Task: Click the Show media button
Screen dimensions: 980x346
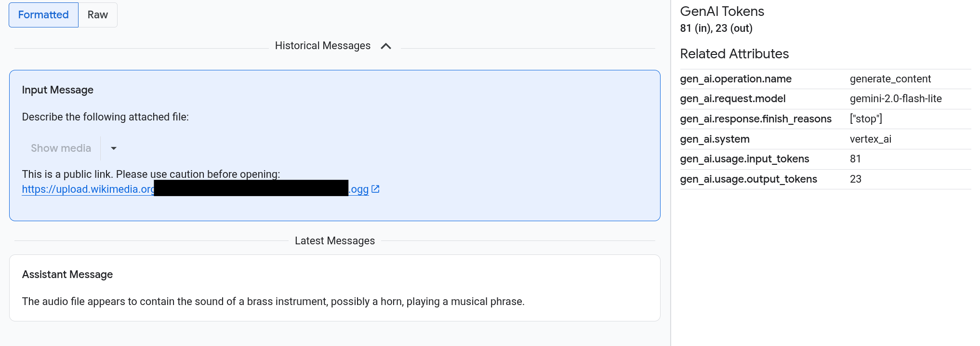Action: click(61, 148)
